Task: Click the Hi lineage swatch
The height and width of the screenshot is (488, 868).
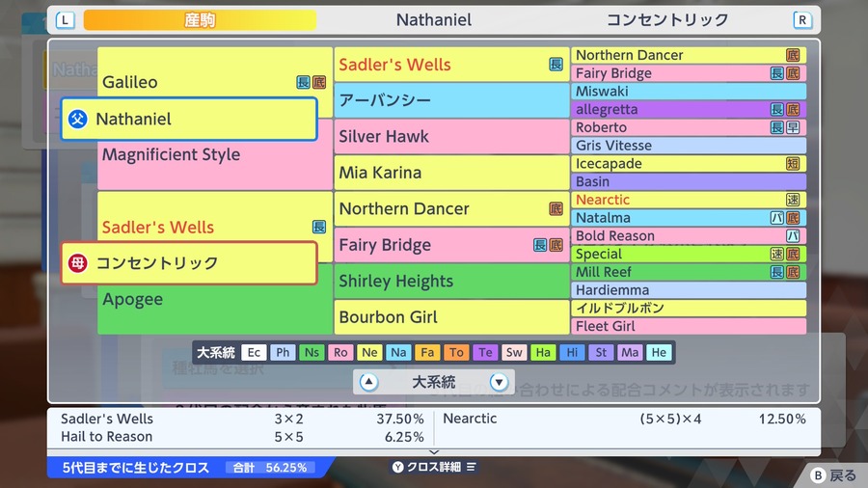Action: tap(572, 352)
